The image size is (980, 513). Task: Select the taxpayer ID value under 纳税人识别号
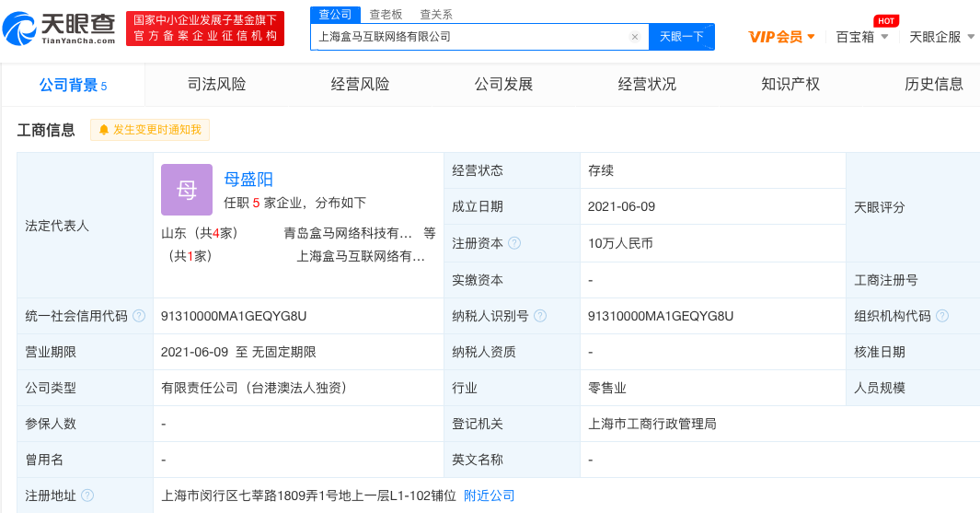(x=661, y=316)
